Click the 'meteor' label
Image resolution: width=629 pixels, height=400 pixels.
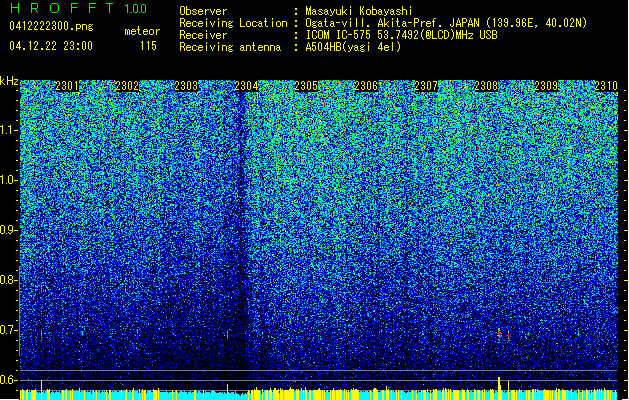pos(142,31)
